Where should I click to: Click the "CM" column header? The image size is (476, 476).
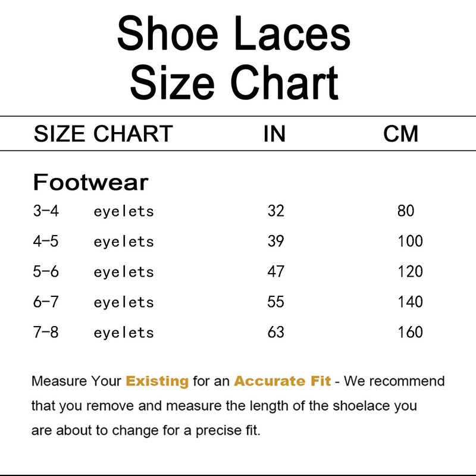401,133
